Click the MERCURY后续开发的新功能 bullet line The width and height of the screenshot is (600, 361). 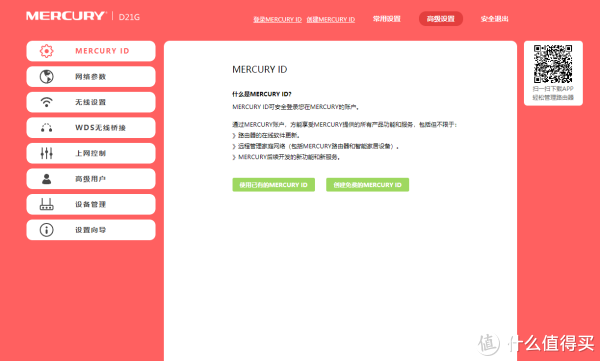[286, 157]
